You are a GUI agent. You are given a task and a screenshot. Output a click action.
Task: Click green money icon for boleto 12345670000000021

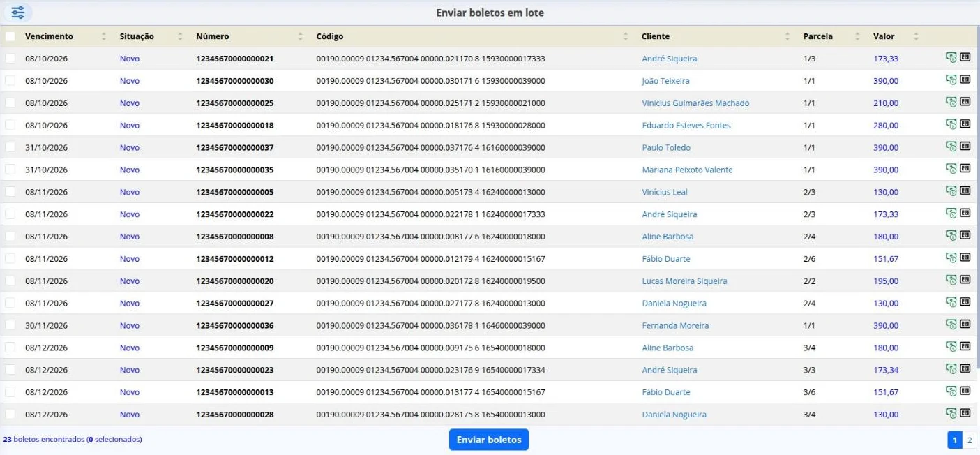(951, 58)
